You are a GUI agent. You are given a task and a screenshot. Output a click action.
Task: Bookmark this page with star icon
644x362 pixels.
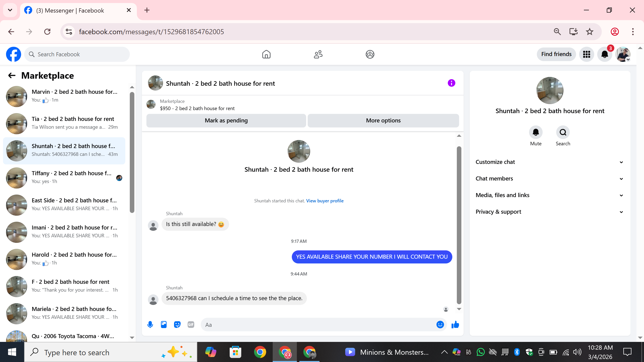tap(589, 32)
